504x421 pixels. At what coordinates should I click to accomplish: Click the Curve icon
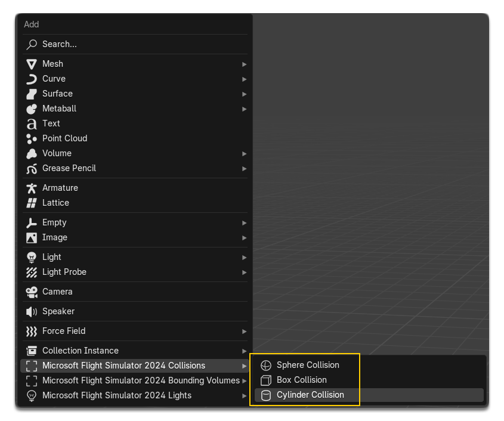[x=31, y=79]
